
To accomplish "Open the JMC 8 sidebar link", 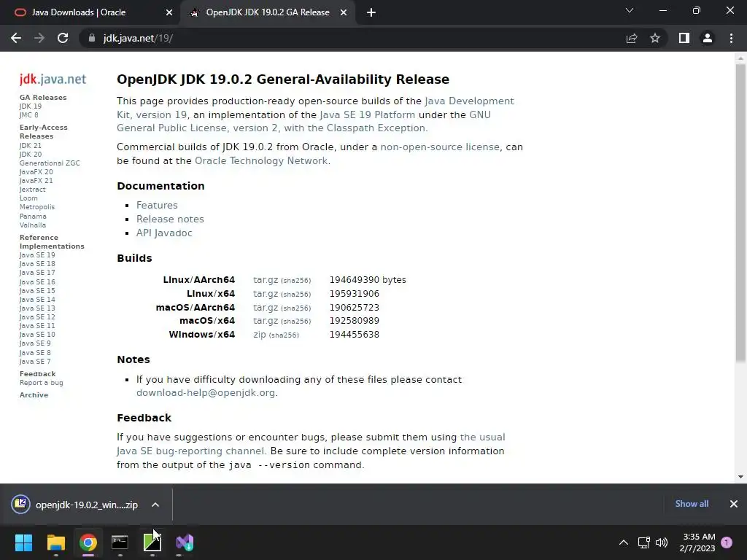I will [29, 114].
